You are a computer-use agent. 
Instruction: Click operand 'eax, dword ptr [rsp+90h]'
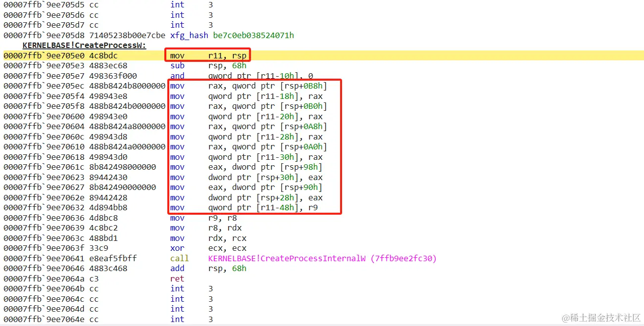tap(265, 187)
